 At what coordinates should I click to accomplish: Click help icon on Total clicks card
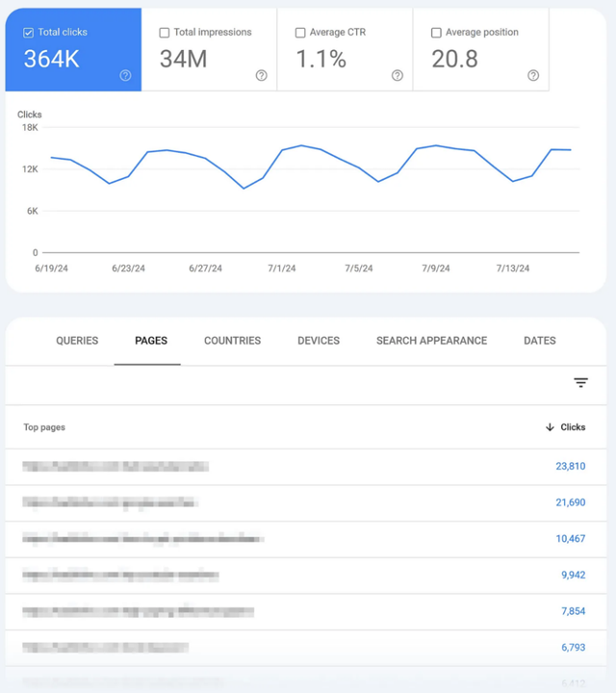tap(125, 76)
